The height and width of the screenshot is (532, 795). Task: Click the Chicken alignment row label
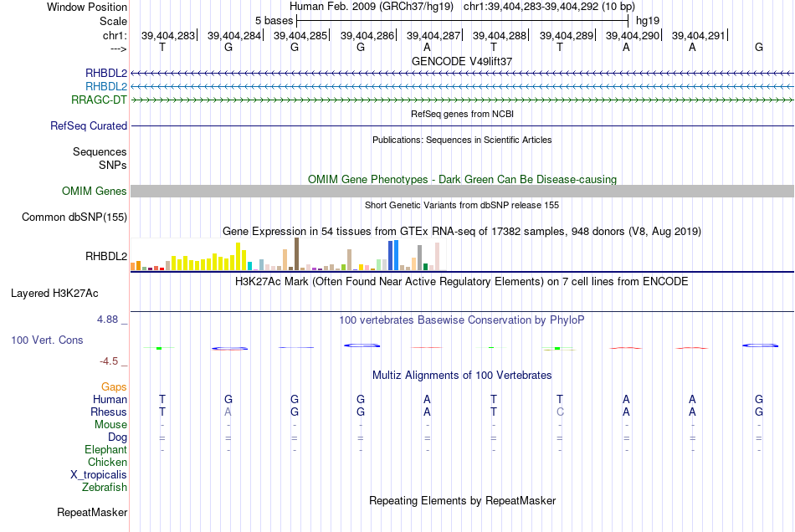coord(107,462)
